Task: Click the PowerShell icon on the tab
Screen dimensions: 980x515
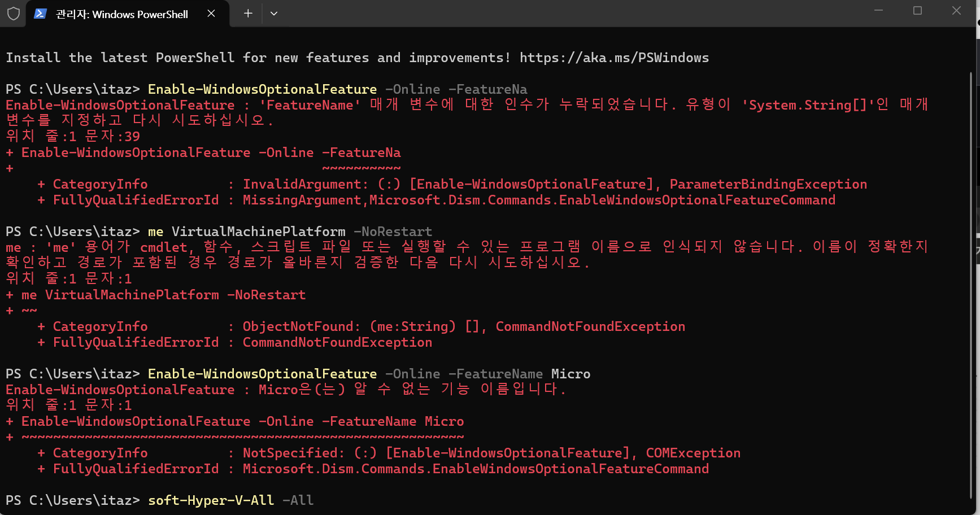Action: [40, 14]
